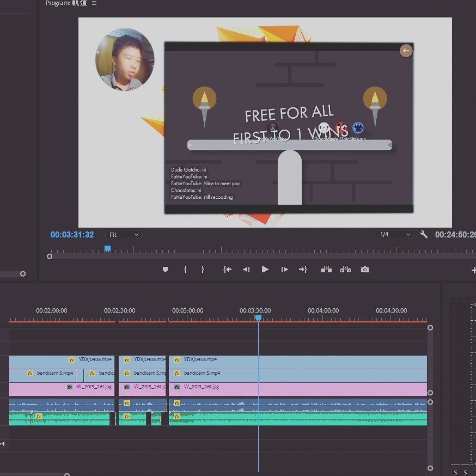
Task: Click fx badge on green audio clip under playhead
Action: [x=177, y=417]
